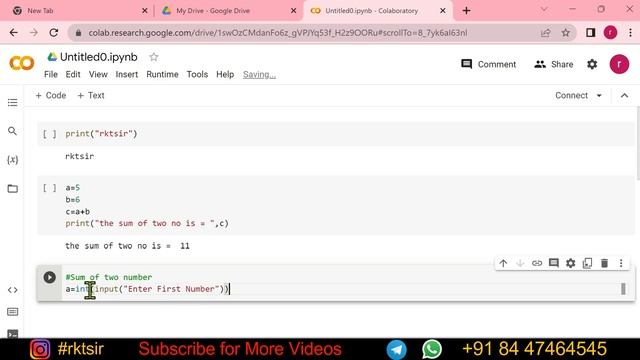Click the comment '#Sum of two number'
This screenshot has height=360, width=640.
[x=109, y=277]
